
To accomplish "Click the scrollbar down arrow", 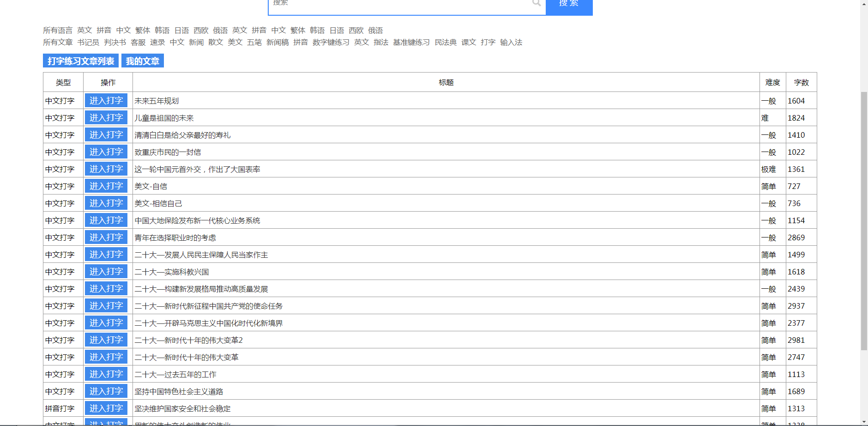I will [x=864, y=422].
